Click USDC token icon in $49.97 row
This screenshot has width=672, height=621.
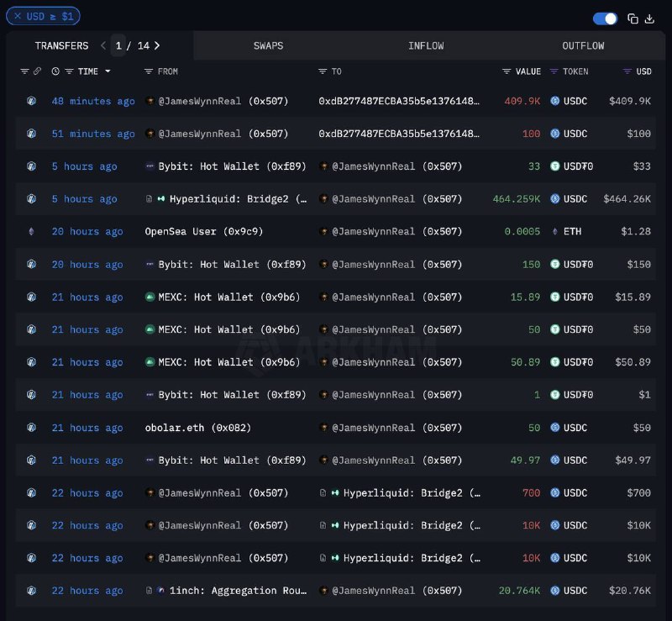(554, 460)
